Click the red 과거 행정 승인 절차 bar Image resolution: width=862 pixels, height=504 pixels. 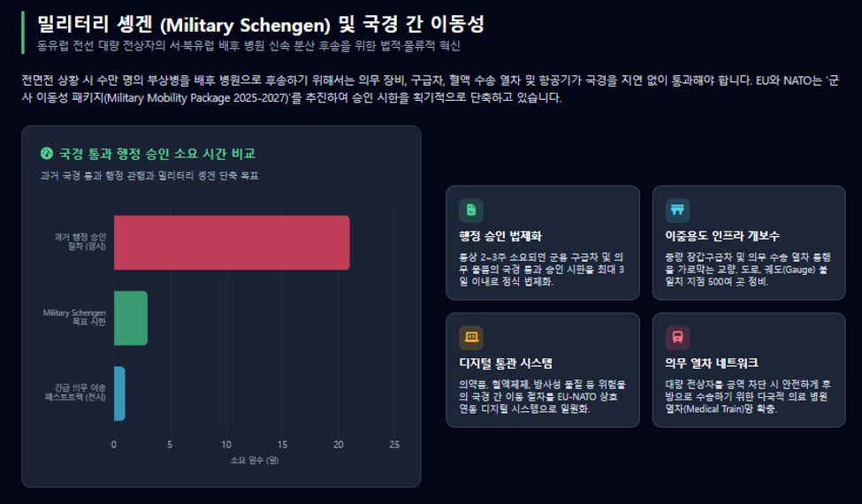(232, 242)
